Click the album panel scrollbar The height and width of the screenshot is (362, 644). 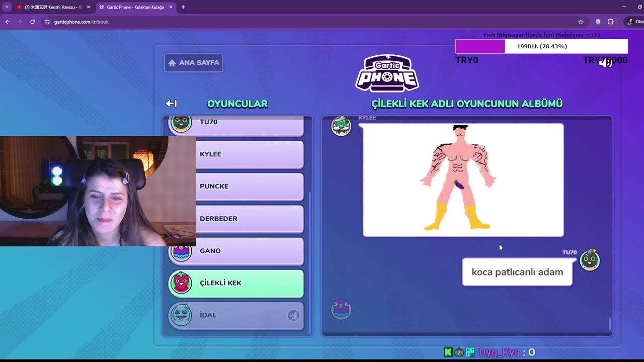click(610, 324)
